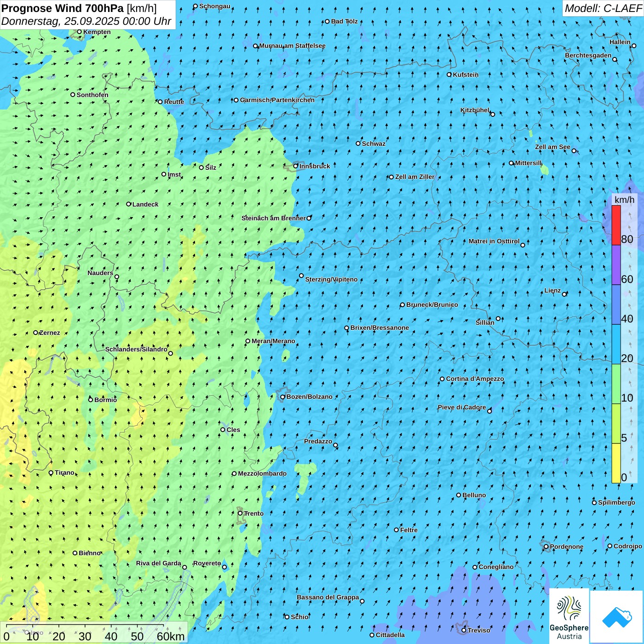Viewport: 644px width, 644px height.
Task: Click the Landeck location dot
Action: (129, 204)
